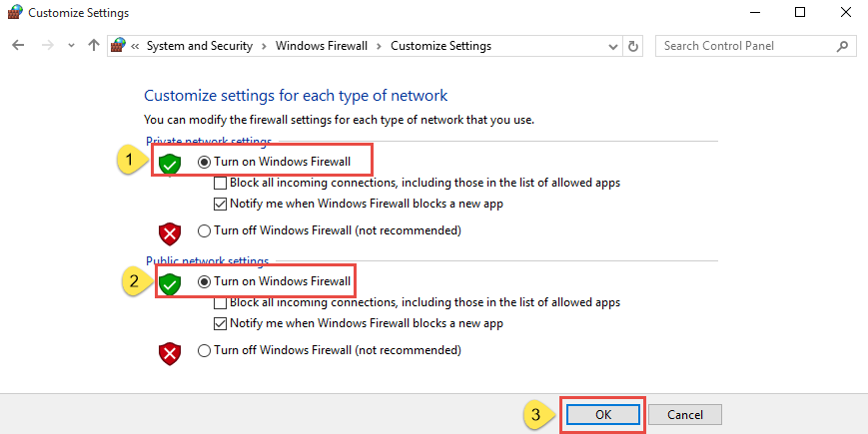Click the green shield under Public network

coord(170,284)
